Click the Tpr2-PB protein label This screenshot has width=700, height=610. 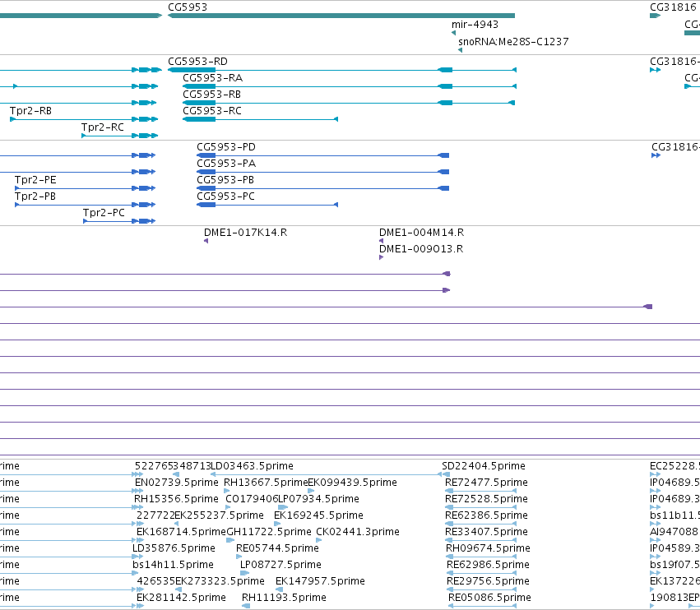[35, 196]
